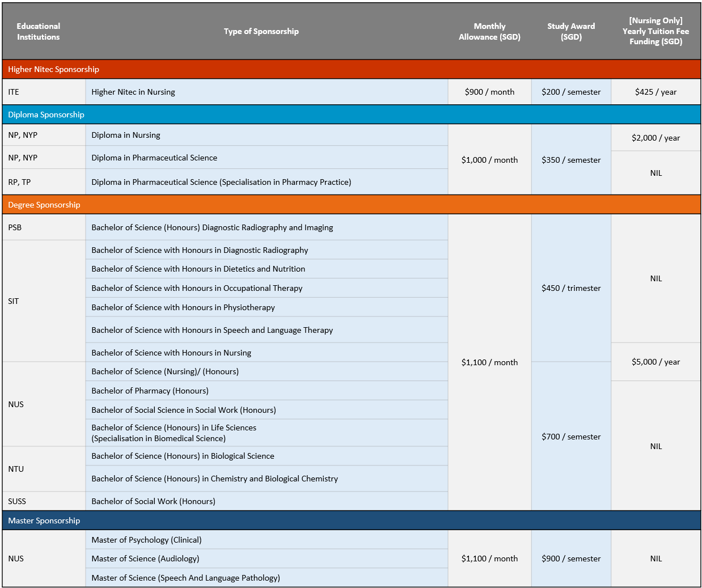702x588 pixels.
Task: Select the $425 / year funding cell
Action: 656,92
